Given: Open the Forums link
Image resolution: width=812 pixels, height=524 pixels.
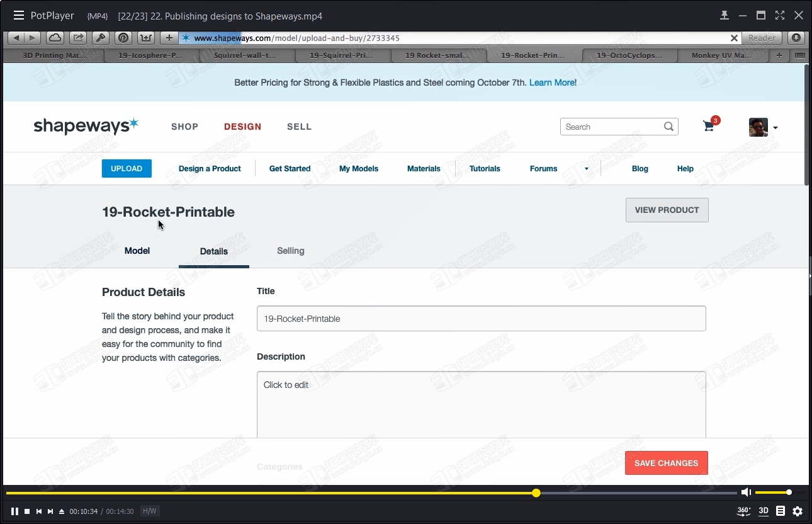Looking at the screenshot, I should 543,168.
